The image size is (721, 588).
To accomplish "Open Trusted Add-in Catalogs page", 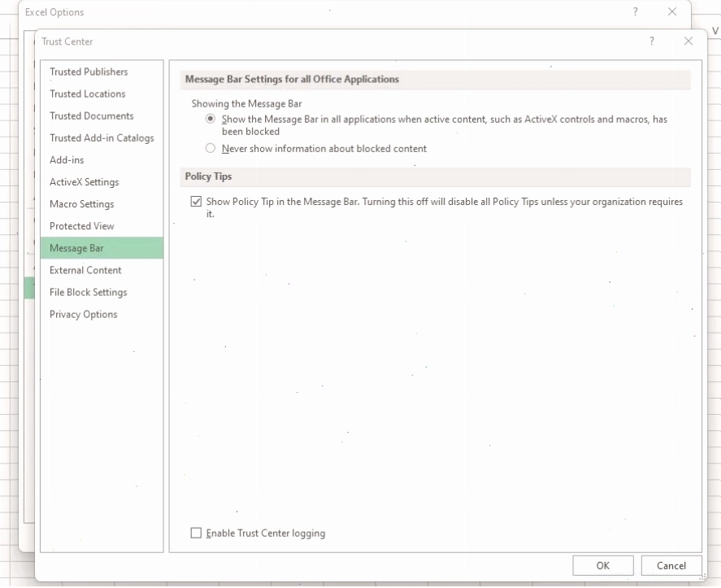I will pyautogui.click(x=102, y=138).
